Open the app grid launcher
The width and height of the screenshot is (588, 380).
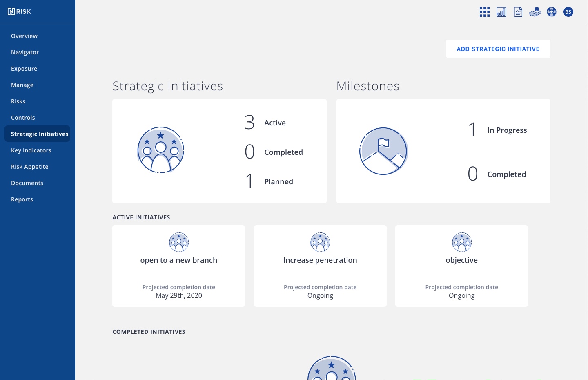[484, 12]
